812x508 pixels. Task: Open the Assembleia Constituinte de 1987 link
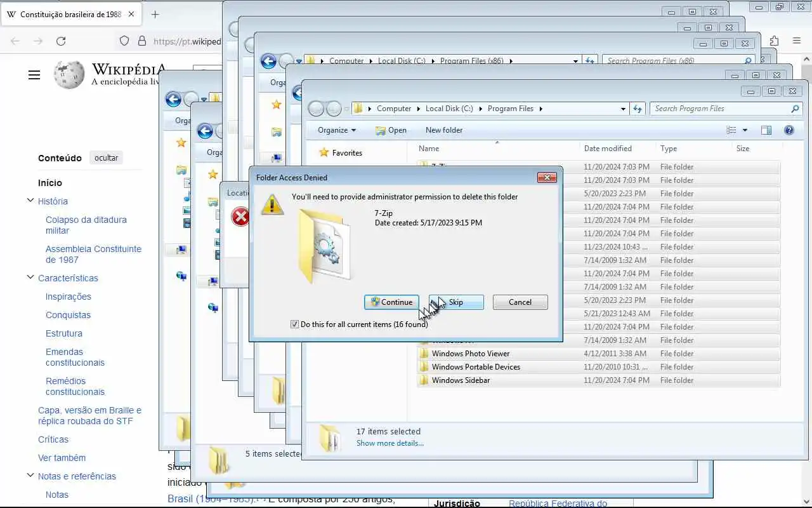[93, 254]
